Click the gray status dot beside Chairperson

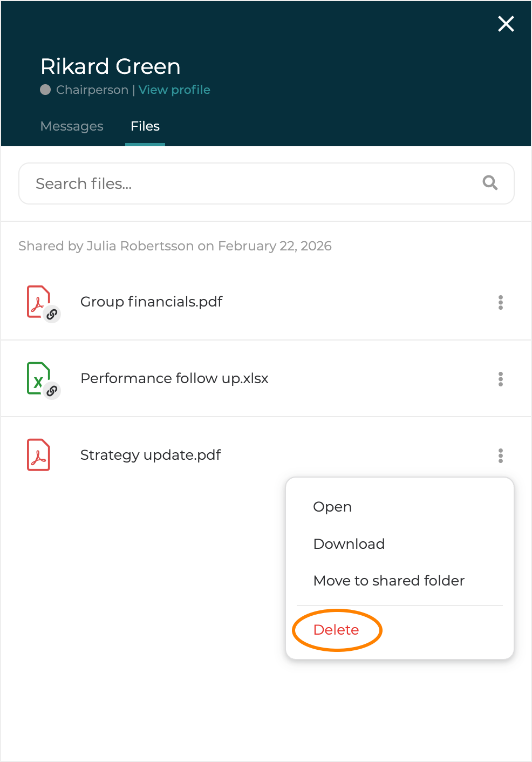click(45, 90)
